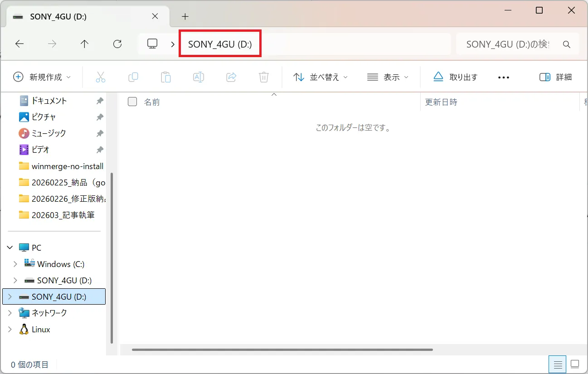The height and width of the screenshot is (374, 588).
Task: Open the 表示 view menu
Action: point(387,77)
